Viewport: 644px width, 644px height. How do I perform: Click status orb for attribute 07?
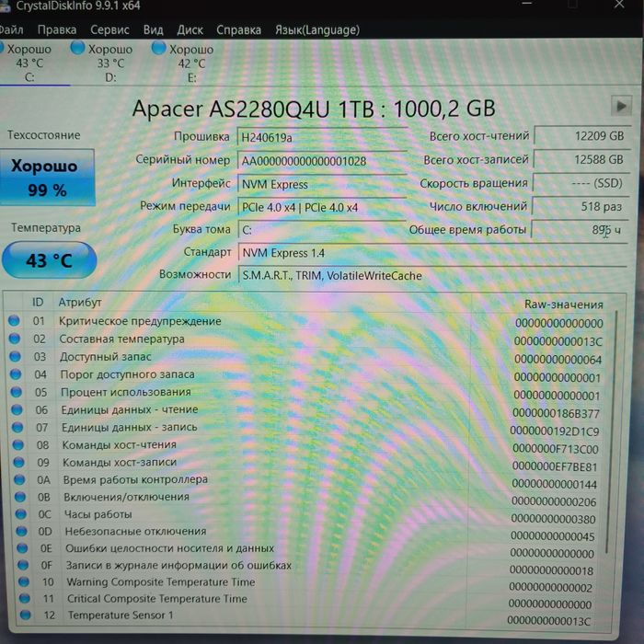(x=17, y=427)
